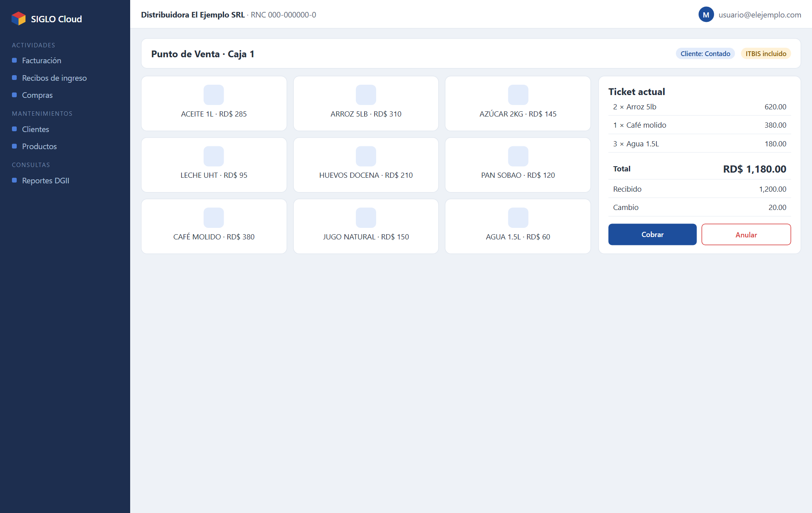812x513 pixels.
Task: Cancel the ticket with Anular
Action: (746, 235)
